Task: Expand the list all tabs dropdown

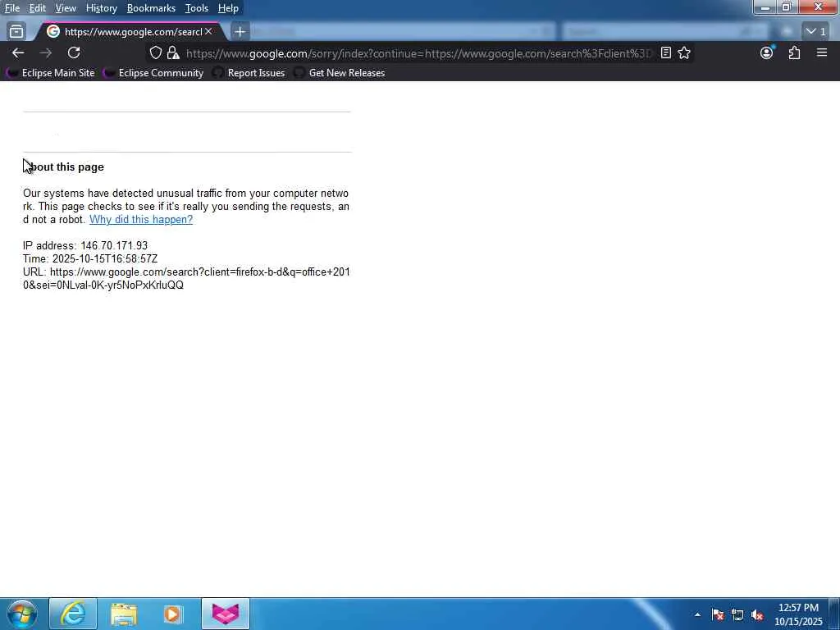Action: tap(816, 32)
